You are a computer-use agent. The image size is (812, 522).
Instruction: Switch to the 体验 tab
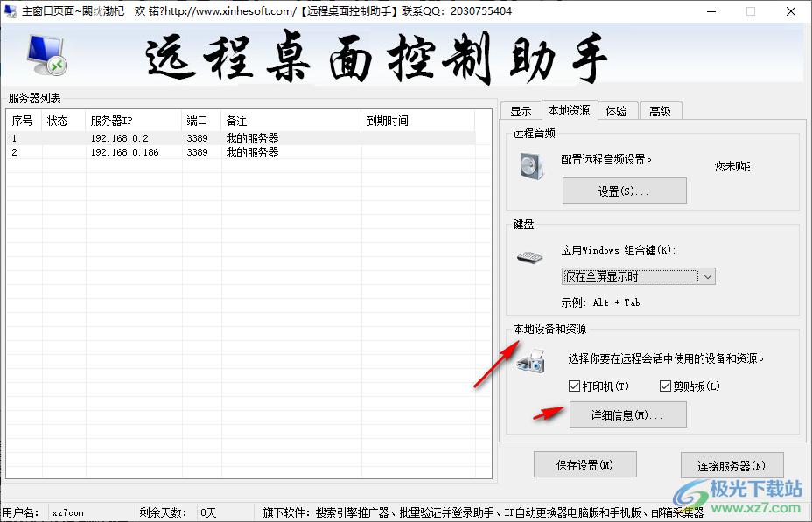point(618,110)
